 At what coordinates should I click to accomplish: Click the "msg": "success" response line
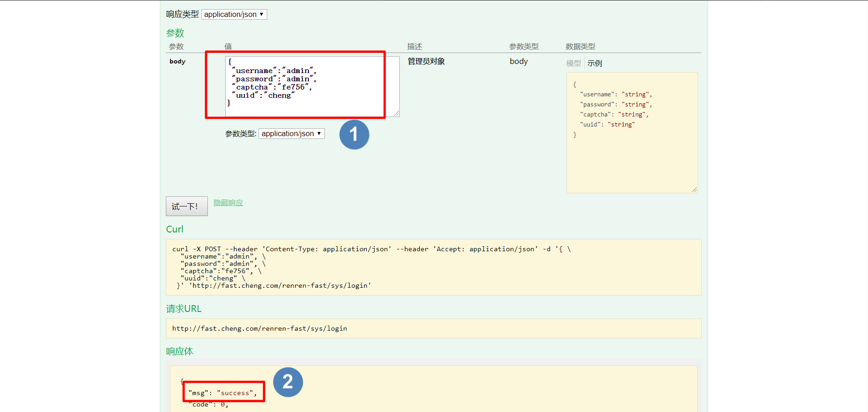point(222,393)
